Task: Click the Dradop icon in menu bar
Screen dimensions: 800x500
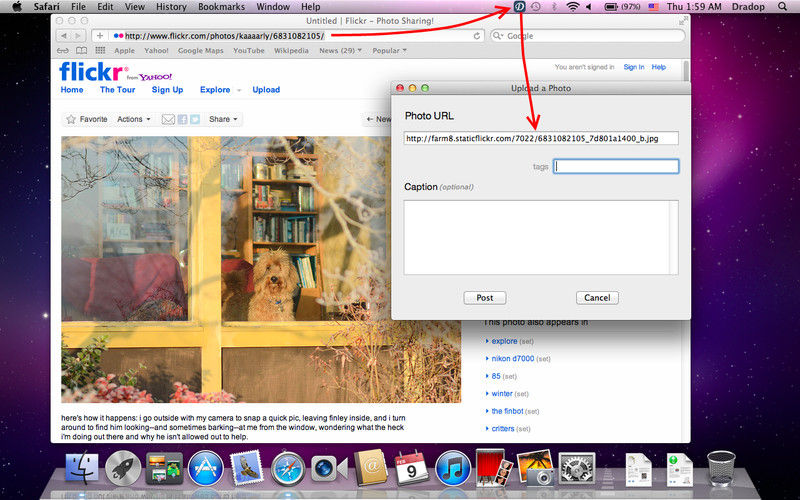Action: [x=519, y=7]
